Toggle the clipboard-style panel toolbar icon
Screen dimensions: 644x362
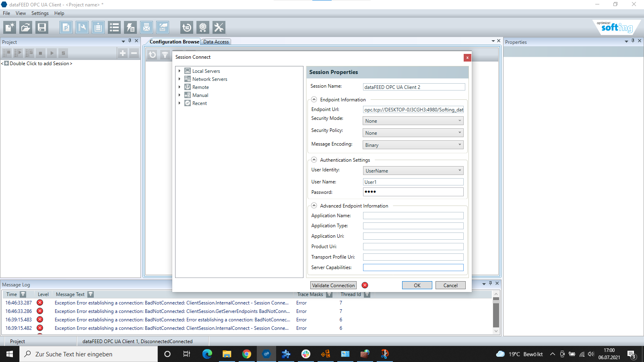[98, 27]
